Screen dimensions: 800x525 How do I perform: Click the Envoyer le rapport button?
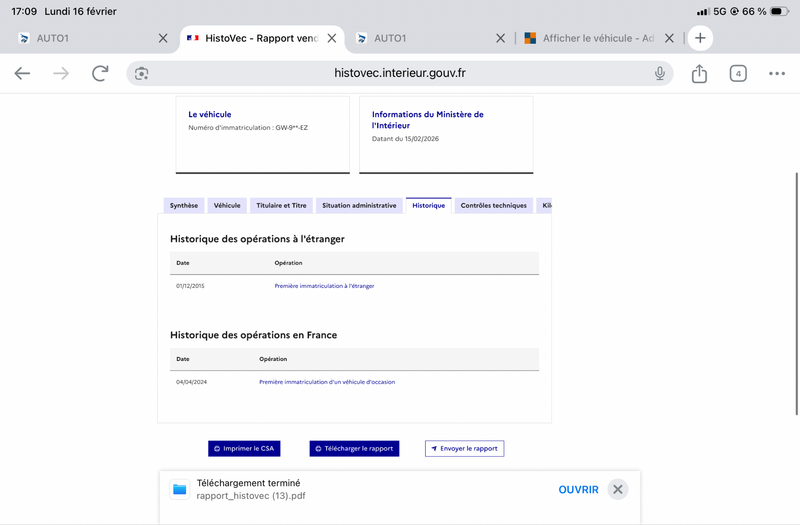(464, 449)
